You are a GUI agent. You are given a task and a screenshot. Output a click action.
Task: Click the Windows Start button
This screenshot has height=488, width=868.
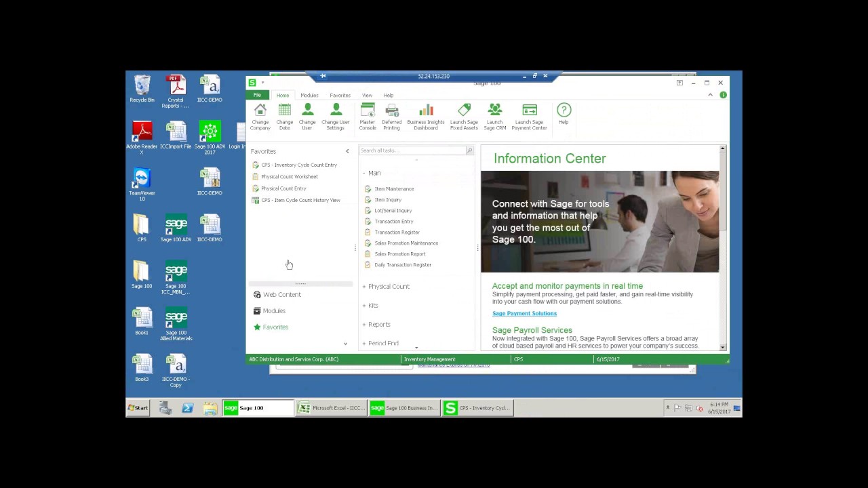[x=138, y=408]
